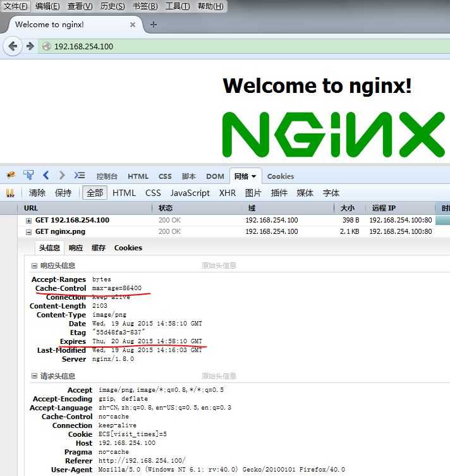Select the max-age=86400 header value
Screen dimensions: 450x476
click(117, 288)
